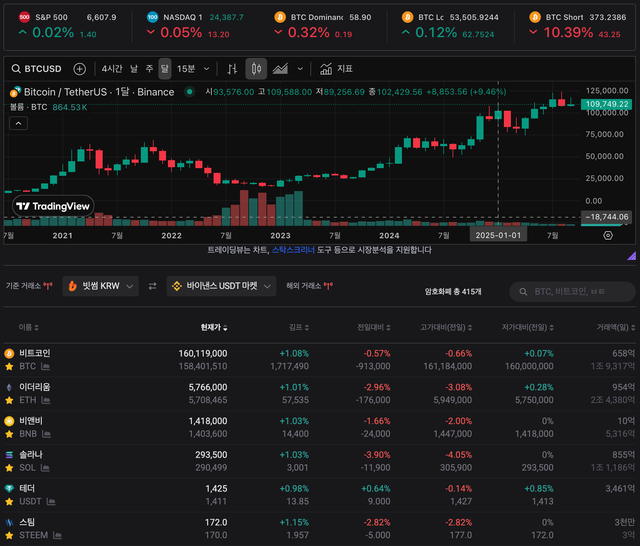Click the chart timeline 2025-01-01 marker
The width and height of the screenshot is (640, 546).
pyautogui.click(x=498, y=235)
